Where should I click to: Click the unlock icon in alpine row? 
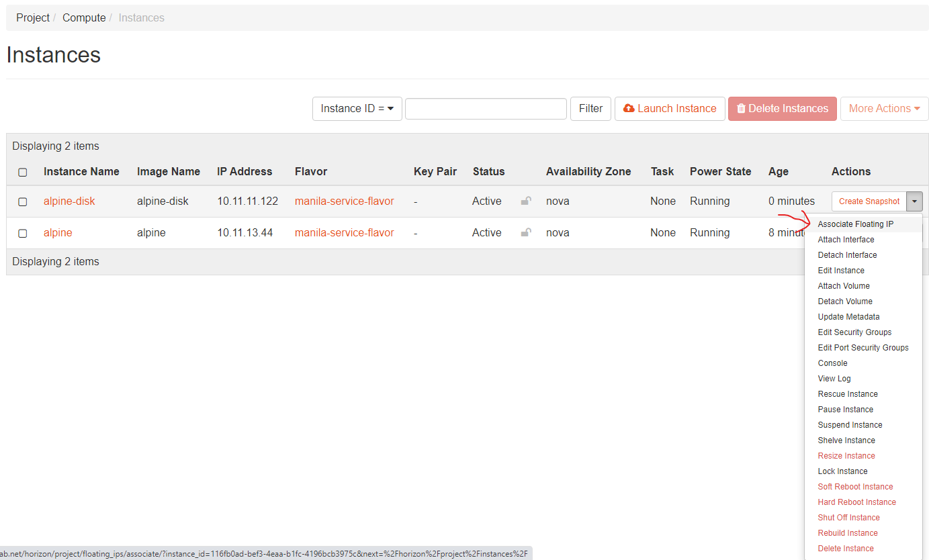point(526,232)
